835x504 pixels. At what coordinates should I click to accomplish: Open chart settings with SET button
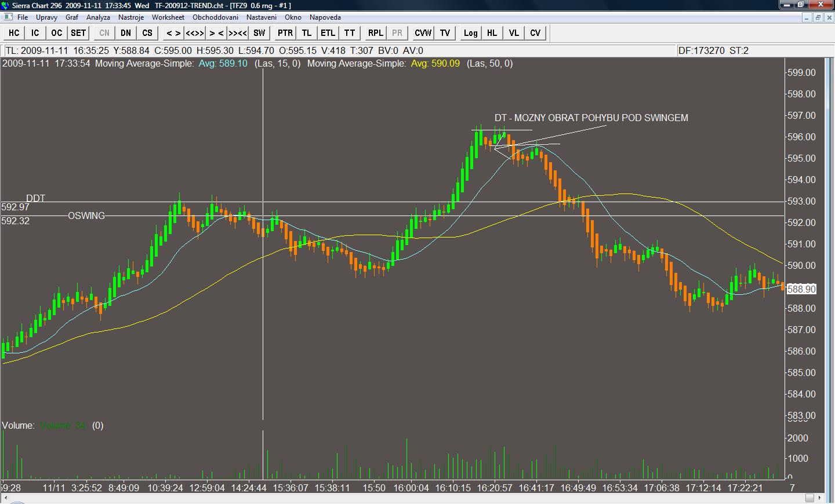click(x=78, y=33)
